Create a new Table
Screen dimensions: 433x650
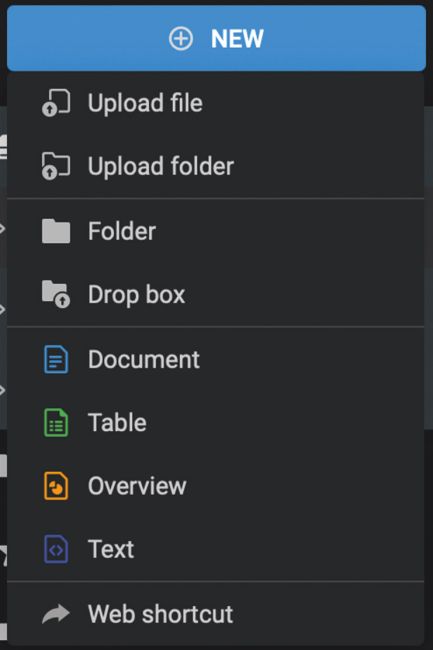215,422
